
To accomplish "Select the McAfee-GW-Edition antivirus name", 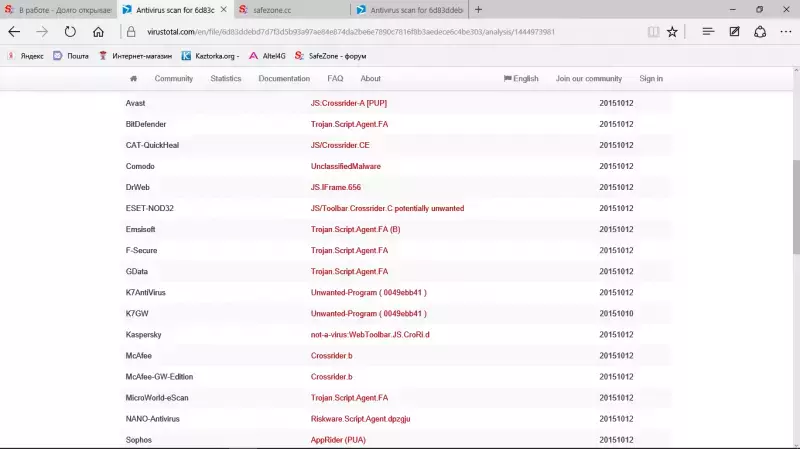I will tap(159, 377).
